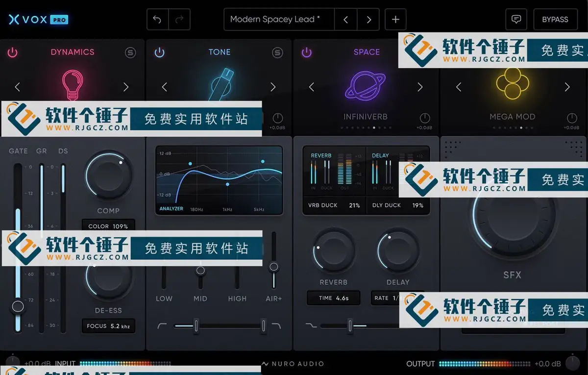588x375 pixels.
Task: Click the highlighted page dot below MEGA MOD
Action: (x=521, y=128)
